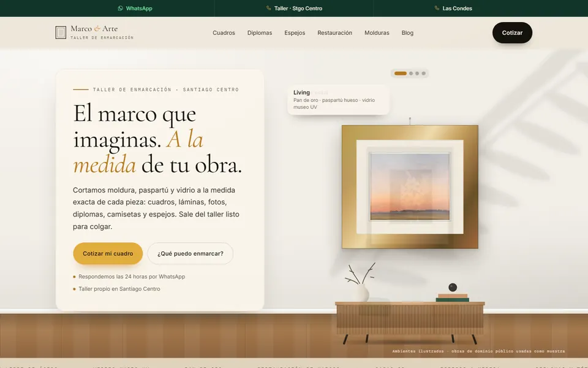This screenshot has height=368, width=588.
Task: Select the active orange carousel indicator
Action: point(401,73)
